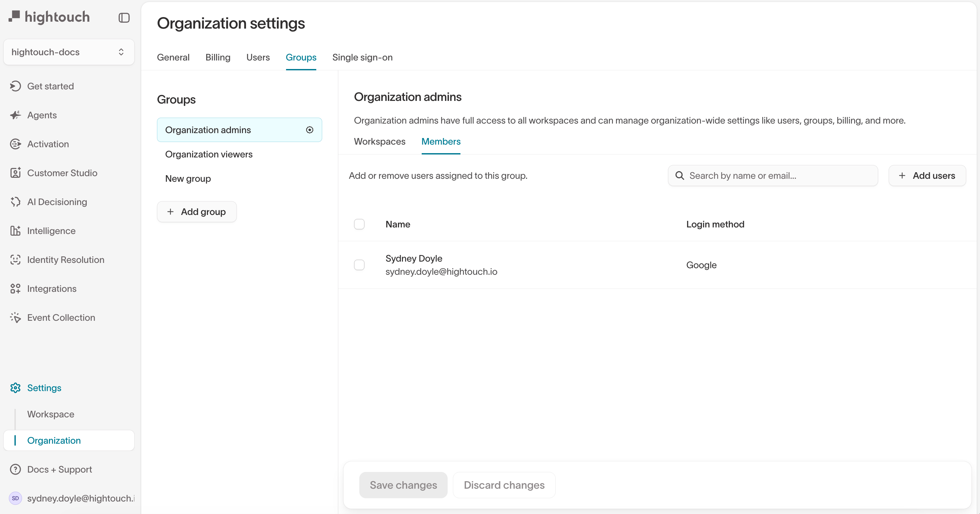Image resolution: width=980 pixels, height=514 pixels.
Task: Switch to the General tab
Action: pos(173,57)
